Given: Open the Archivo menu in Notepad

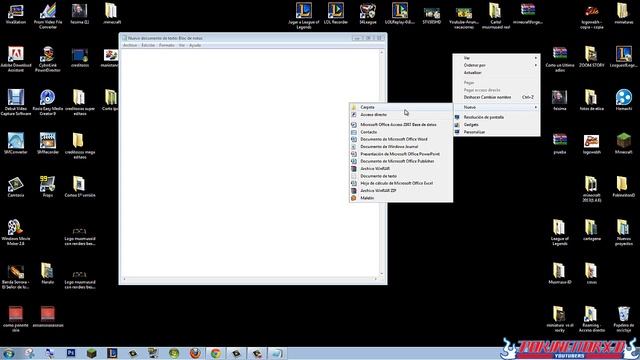Looking at the screenshot, I should (130, 45).
